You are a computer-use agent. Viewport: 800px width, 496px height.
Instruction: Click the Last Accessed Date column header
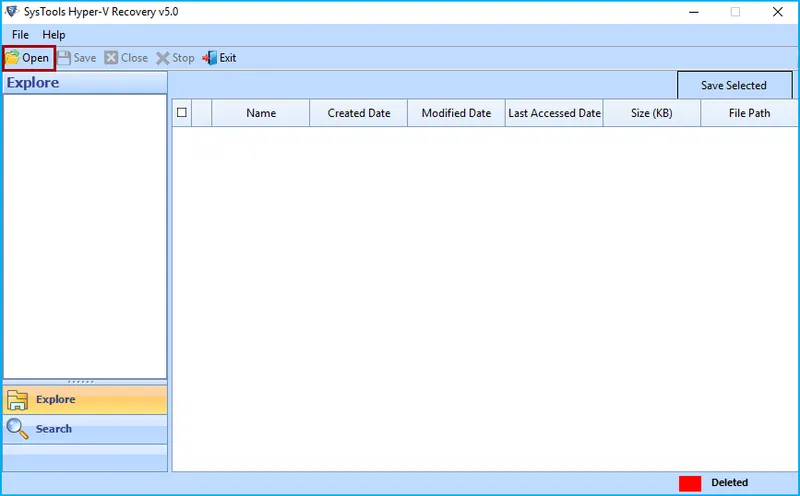[x=554, y=113]
